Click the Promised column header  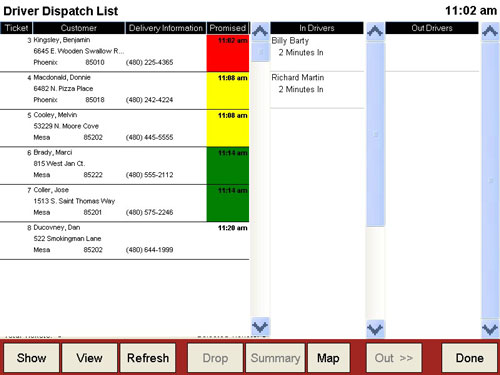228,28
